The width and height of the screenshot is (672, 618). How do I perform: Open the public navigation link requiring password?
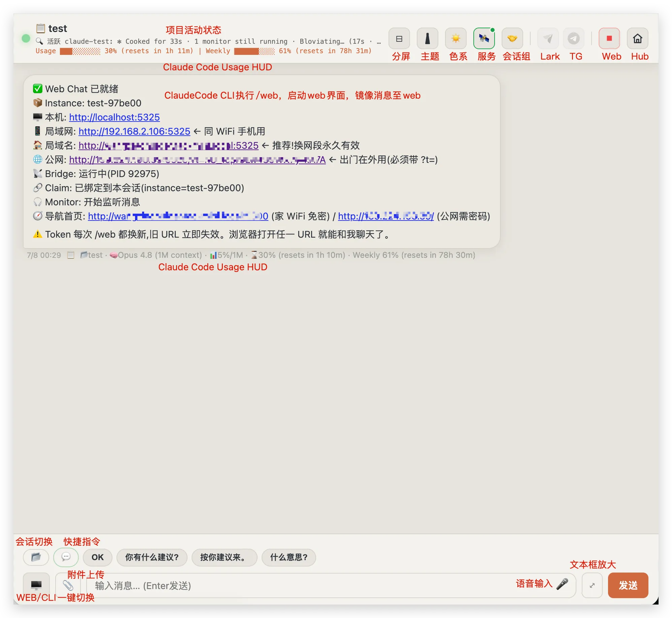(x=386, y=216)
